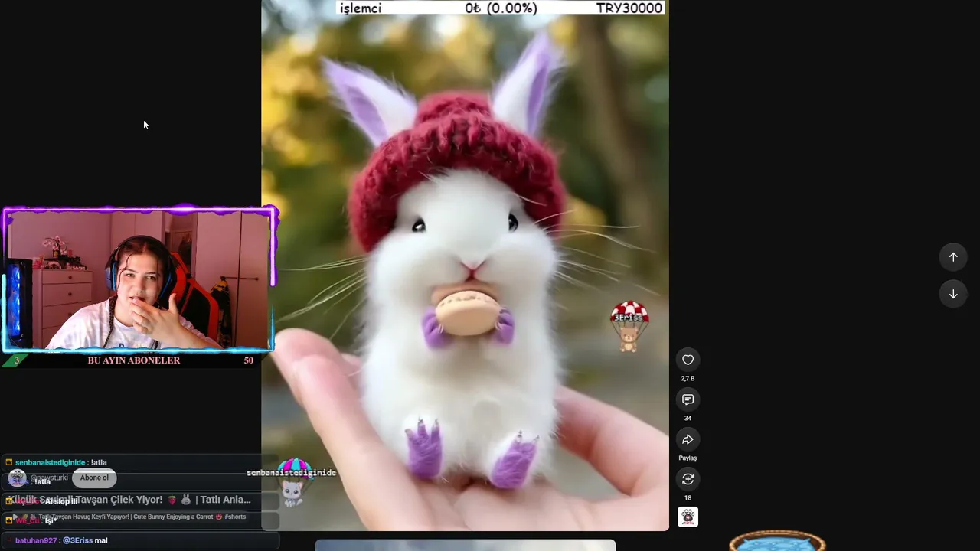Open the comments icon showing 34
Screen dimensions: 980x551
(688, 399)
